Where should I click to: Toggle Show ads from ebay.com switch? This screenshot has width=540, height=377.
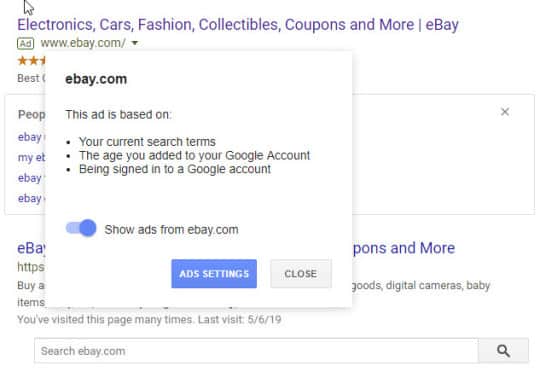tap(81, 228)
